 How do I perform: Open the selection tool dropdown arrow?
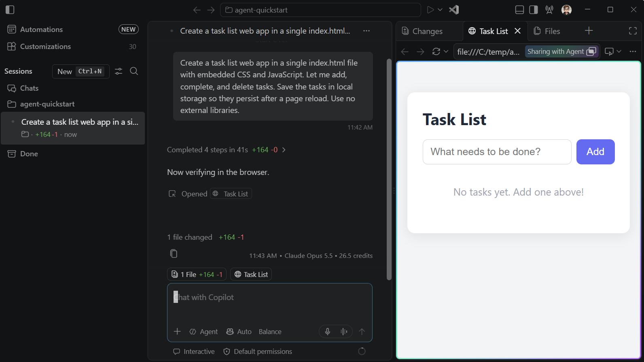click(x=619, y=51)
